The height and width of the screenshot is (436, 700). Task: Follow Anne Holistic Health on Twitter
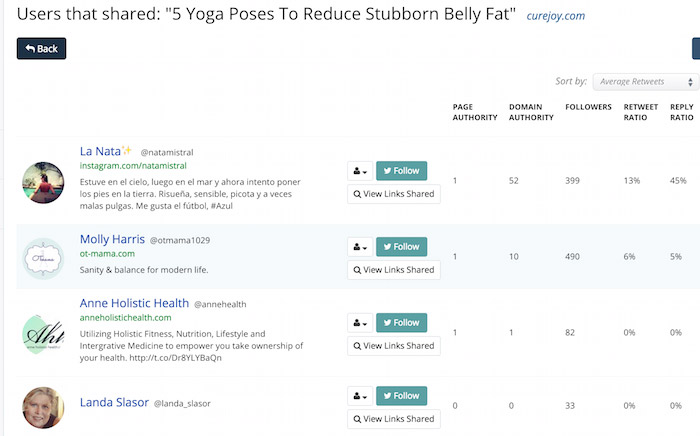(401, 323)
